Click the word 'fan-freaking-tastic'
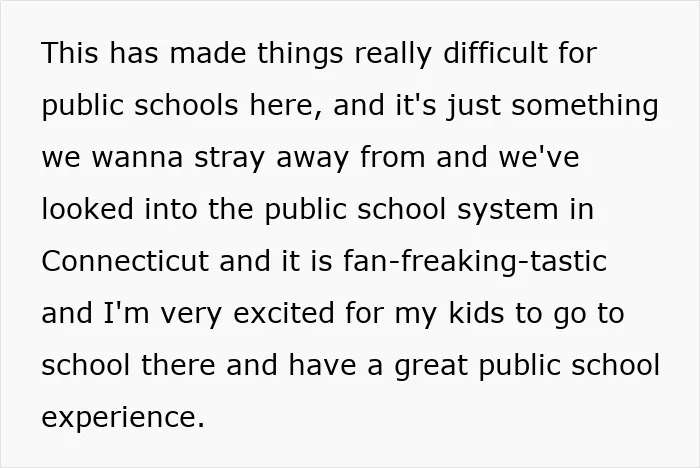The image size is (700, 468). (x=475, y=262)
